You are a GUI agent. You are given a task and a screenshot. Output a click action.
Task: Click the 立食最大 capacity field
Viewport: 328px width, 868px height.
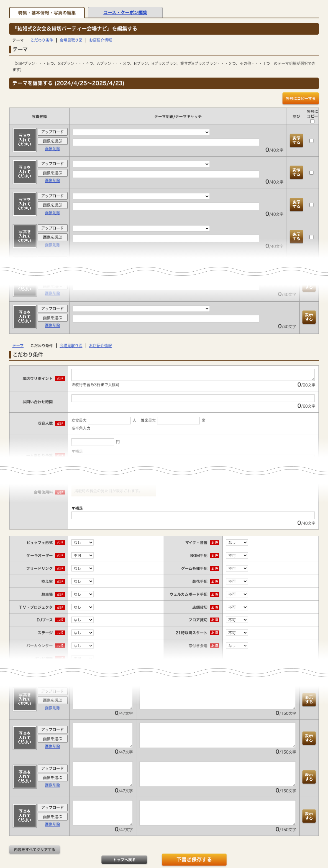[109, 421]
